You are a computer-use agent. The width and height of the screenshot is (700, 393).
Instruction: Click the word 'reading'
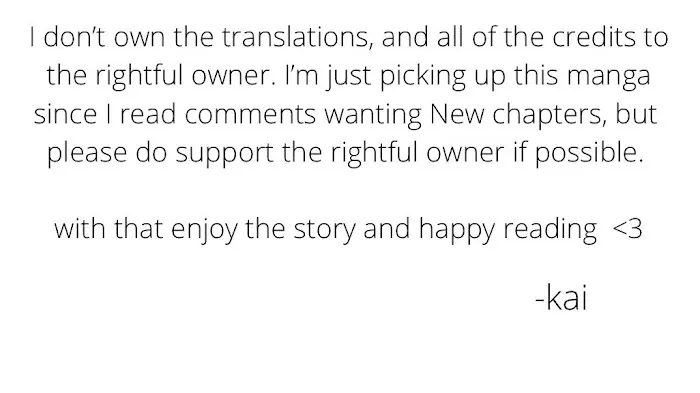(550, 230)
